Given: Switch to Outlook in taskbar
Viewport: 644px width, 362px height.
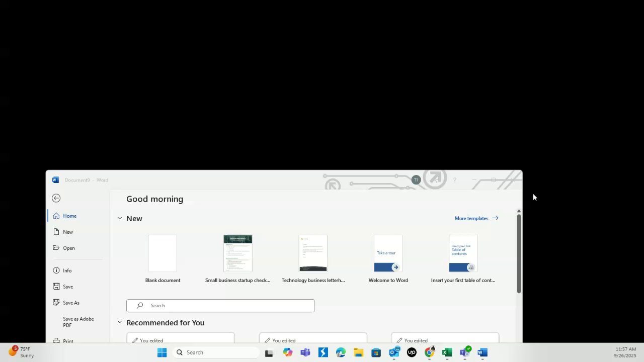Looking at the screenshot, I should click(x=394, y=352).
